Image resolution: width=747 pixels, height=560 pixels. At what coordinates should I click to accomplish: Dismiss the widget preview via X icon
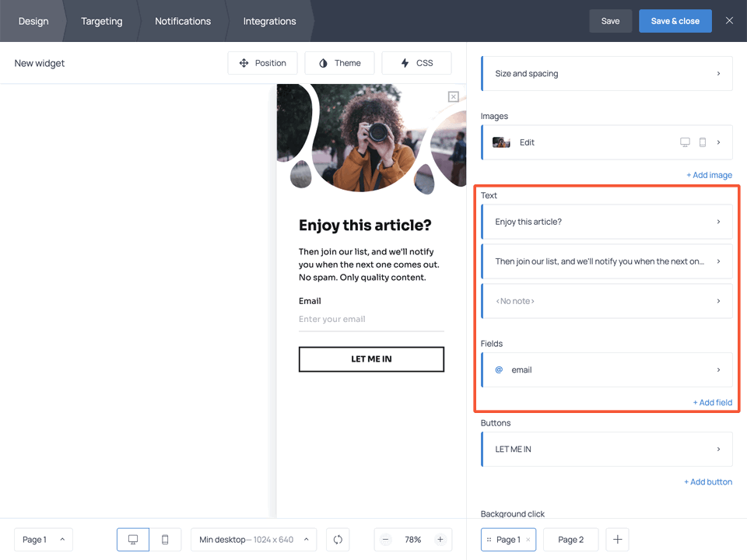click(x=453, y=96)
